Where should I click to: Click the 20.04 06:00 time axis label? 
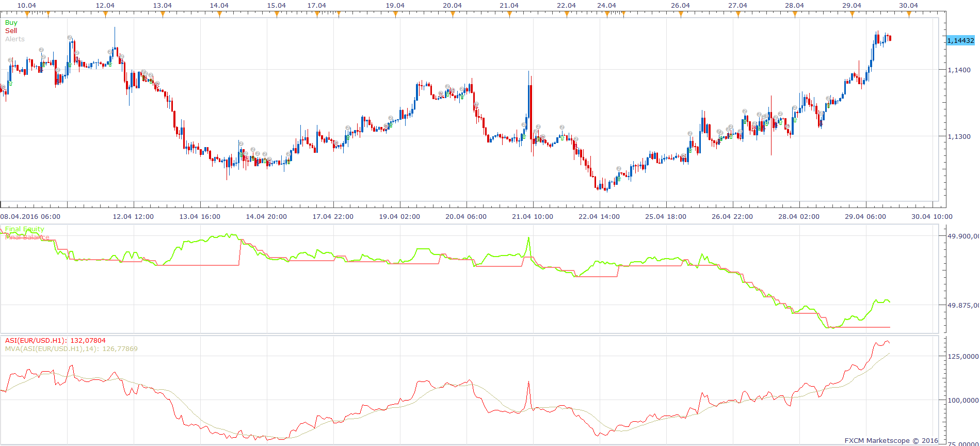coord(466,217)
